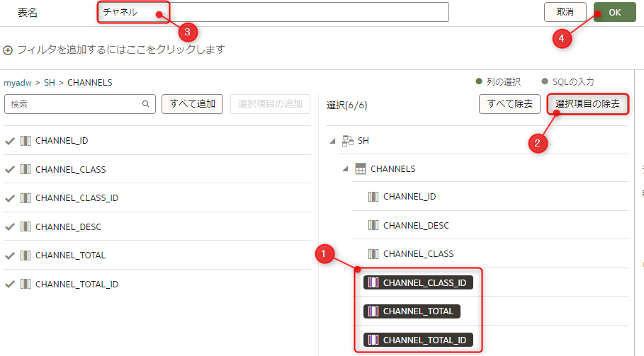Select SH label in selection tree
This screenshot has width=644, height=356.
(363, 141)
